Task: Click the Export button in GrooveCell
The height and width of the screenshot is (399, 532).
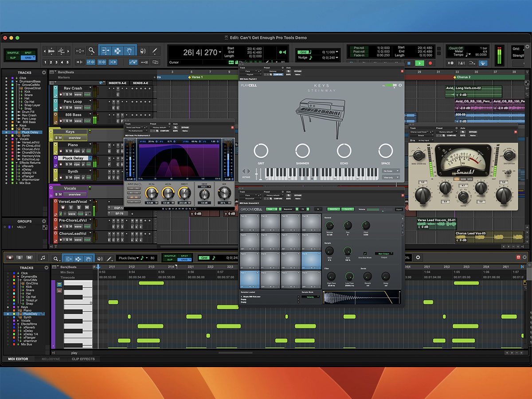Action: 399,209
